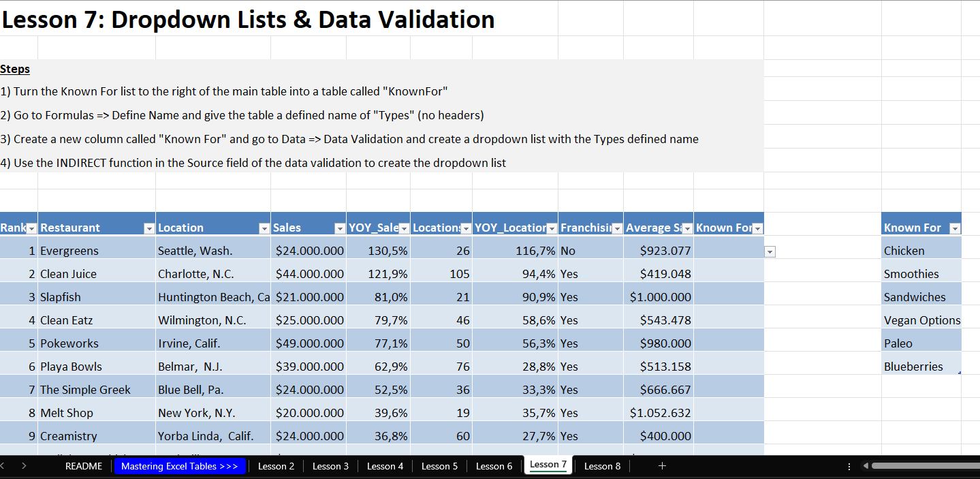Add a new sheet with plus icon
Viewport: 980px width, 479px height.
pos(662,466)
